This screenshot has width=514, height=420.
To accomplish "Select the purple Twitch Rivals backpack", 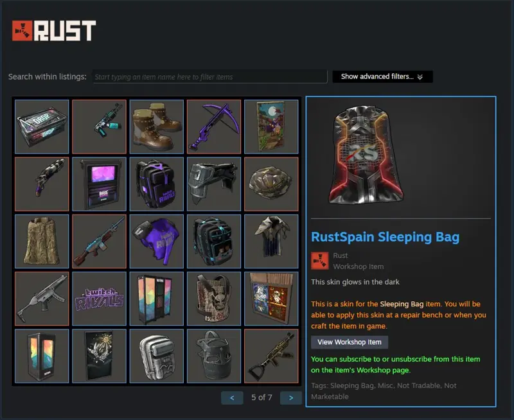I will [x=156, y=184].
